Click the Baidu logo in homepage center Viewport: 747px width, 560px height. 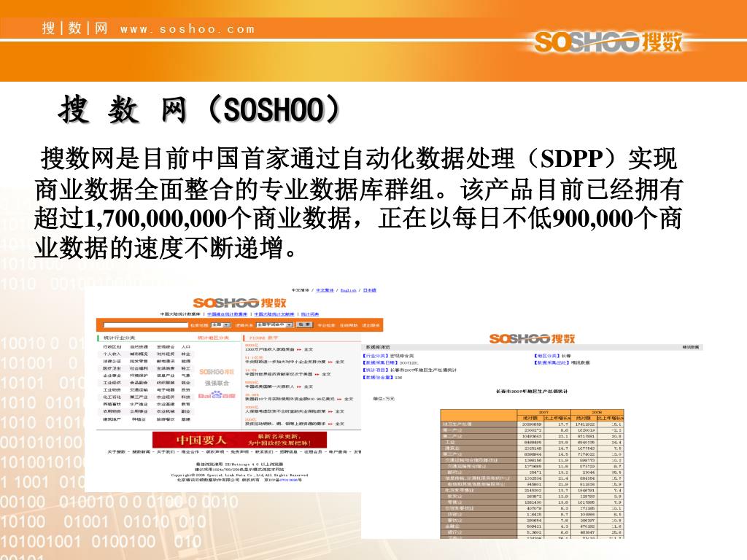click(217, 396)
